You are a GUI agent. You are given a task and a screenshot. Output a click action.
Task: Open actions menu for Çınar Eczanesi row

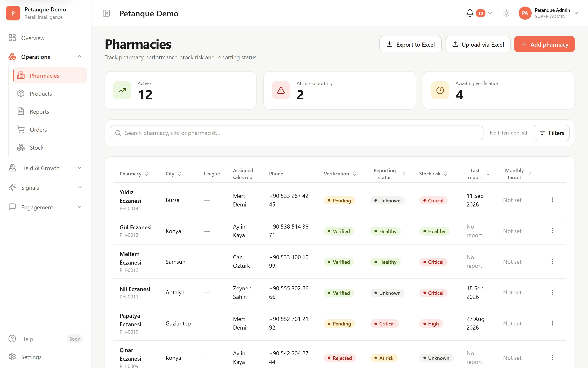(x=552, y=358)
